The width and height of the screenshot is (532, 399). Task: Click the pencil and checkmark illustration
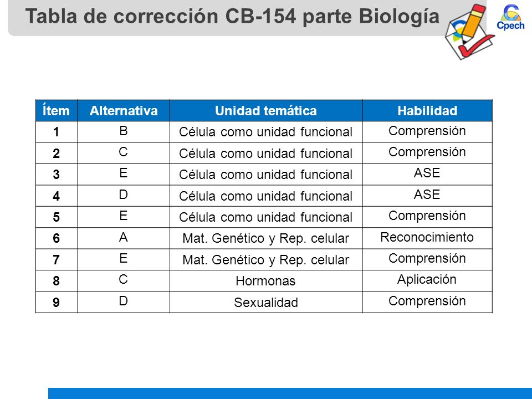pyautogui.click(x=469, y=32)
